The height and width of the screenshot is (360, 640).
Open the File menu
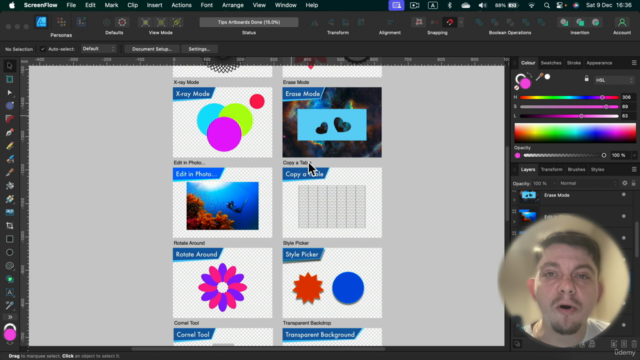pyautogui.click(x=71, y=5)
